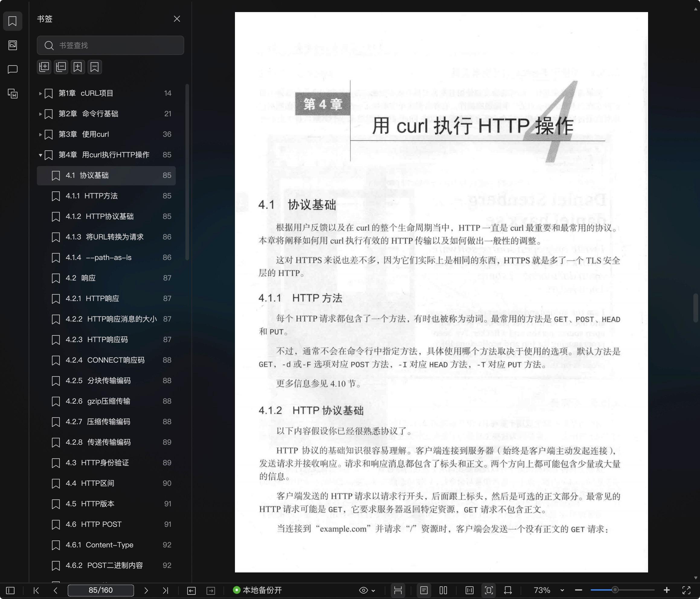The height and width of the screenshot is (599, 700).
Task: Select 4.6.1 Content-Type bookmark
Action: click(106, 545)
